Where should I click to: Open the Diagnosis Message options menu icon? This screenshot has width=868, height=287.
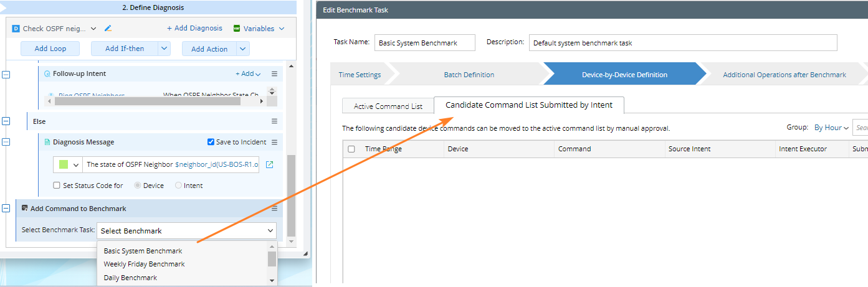(x=274, y=142)
